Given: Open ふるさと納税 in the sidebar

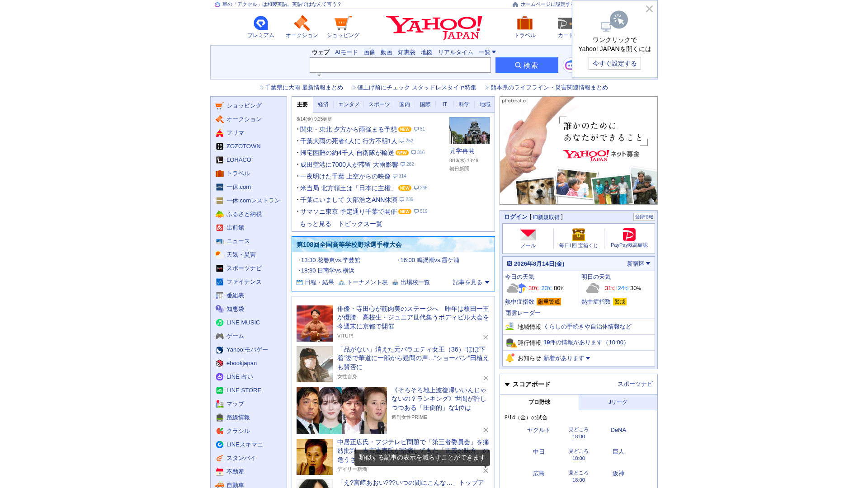Looking at the screenshot, I should click(244, 214).
